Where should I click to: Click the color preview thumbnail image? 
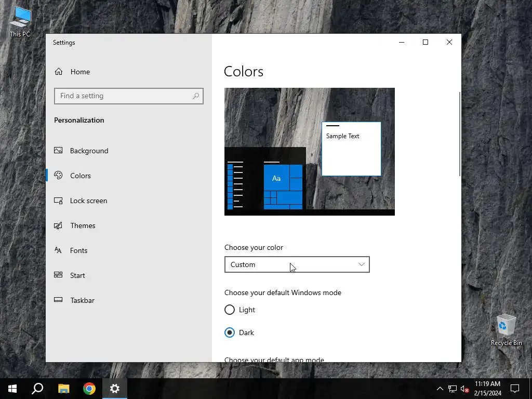310,151
